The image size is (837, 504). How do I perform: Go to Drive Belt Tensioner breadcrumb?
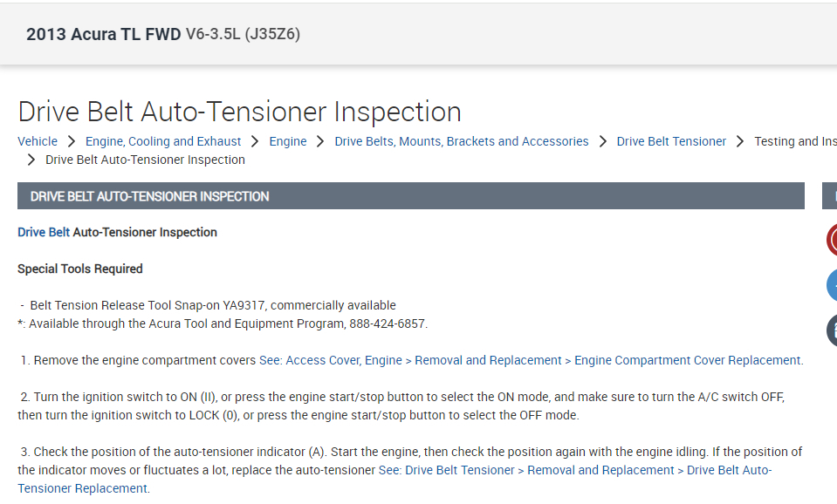click(671, 141)
